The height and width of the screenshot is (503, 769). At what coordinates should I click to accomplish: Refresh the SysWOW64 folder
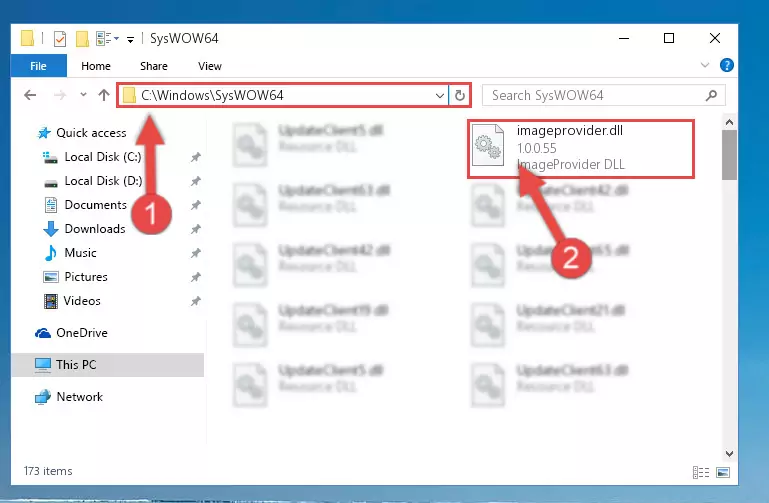click(460, 95)
